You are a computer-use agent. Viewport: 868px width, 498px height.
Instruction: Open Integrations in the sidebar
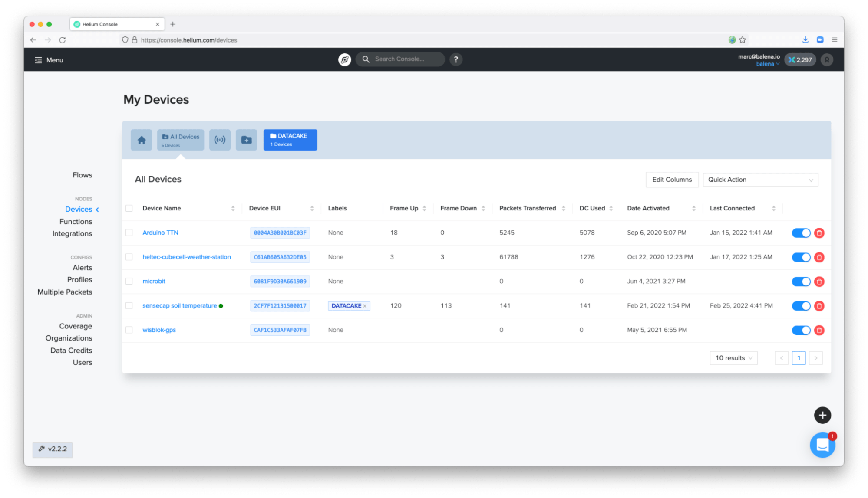click(x=72, y=233)
